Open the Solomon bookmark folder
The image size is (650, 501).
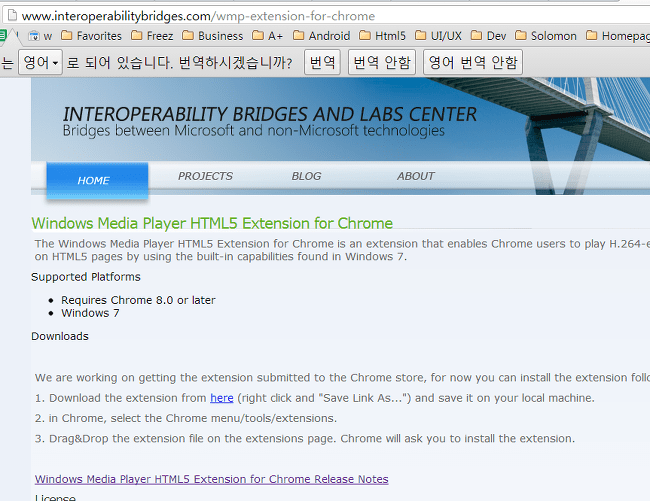point(546,36)
